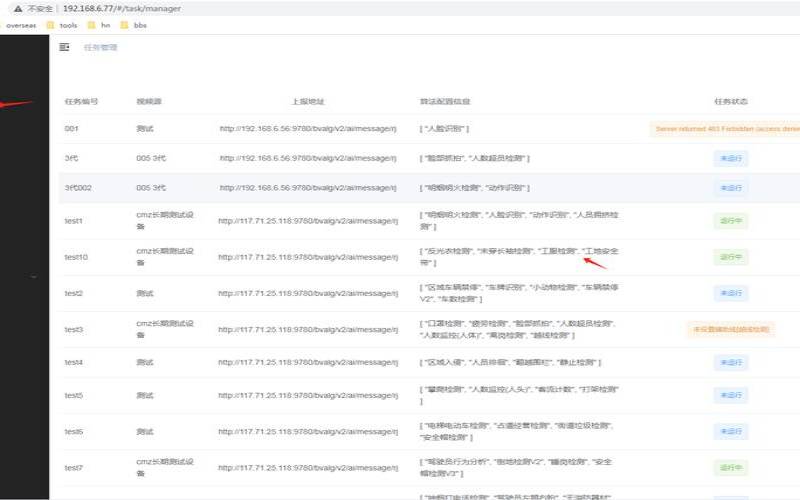Click the 上报地址 column header
800x500 pixels.
pos(308,102)
